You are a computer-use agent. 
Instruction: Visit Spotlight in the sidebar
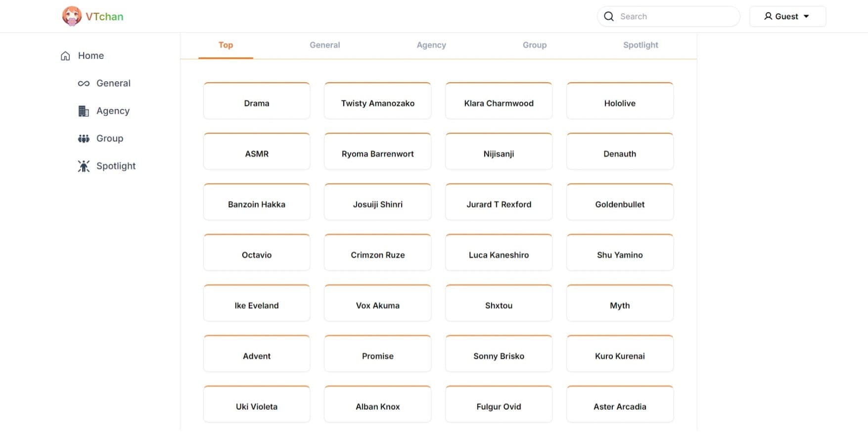coord(116,166)
